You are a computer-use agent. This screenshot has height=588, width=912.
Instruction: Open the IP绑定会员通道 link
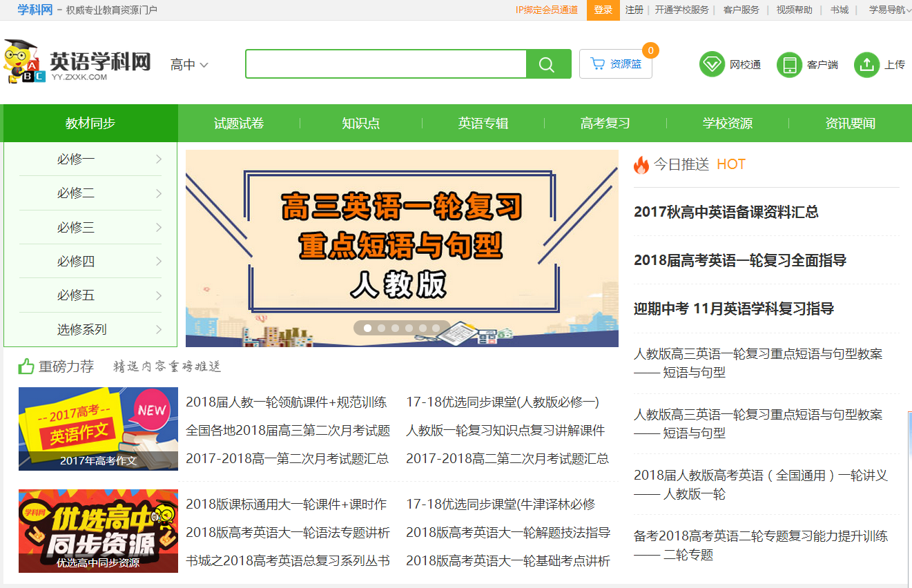click(547, 10)
